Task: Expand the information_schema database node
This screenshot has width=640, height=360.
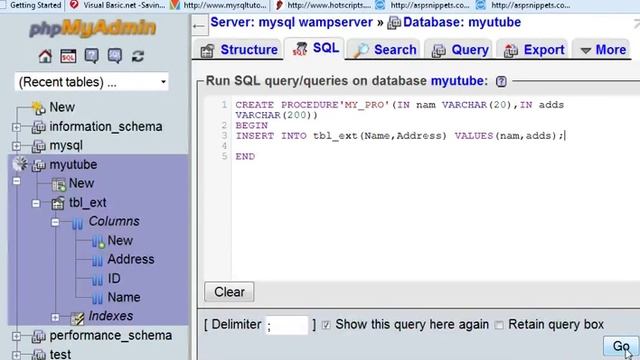Action: (16, 127)
